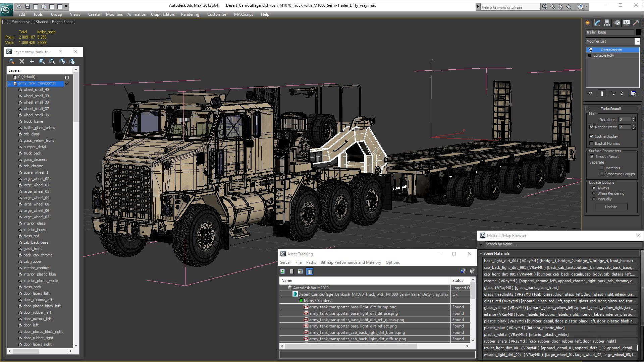The height and width of the screenshot is (362, 644).
Task: Click the Perspective viewport label
Action: pyautogui.click(x=21, y=22)
